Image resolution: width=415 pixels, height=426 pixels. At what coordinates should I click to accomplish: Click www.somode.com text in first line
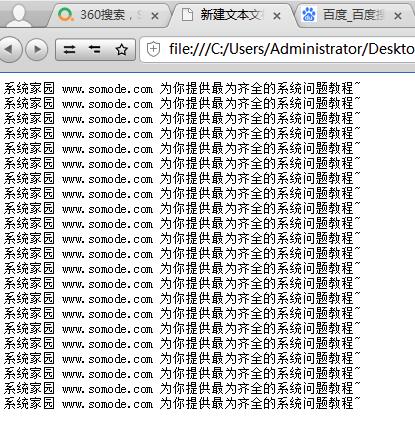[x=107, y=89]
